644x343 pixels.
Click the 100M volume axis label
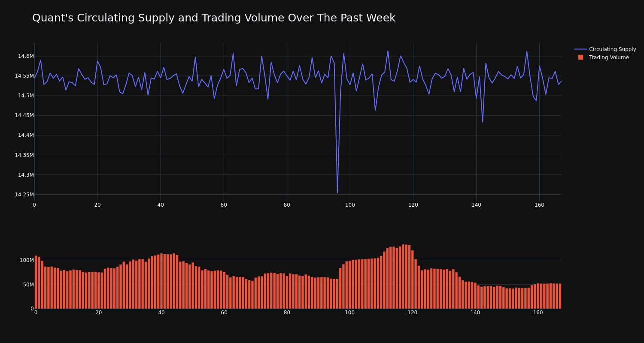click(27, 260)
